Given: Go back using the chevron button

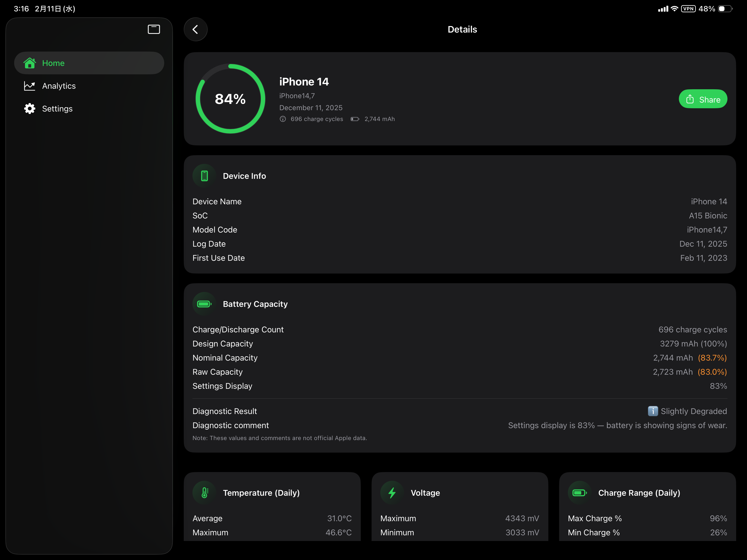Looking at the screenshot, I should click(195, 29).
